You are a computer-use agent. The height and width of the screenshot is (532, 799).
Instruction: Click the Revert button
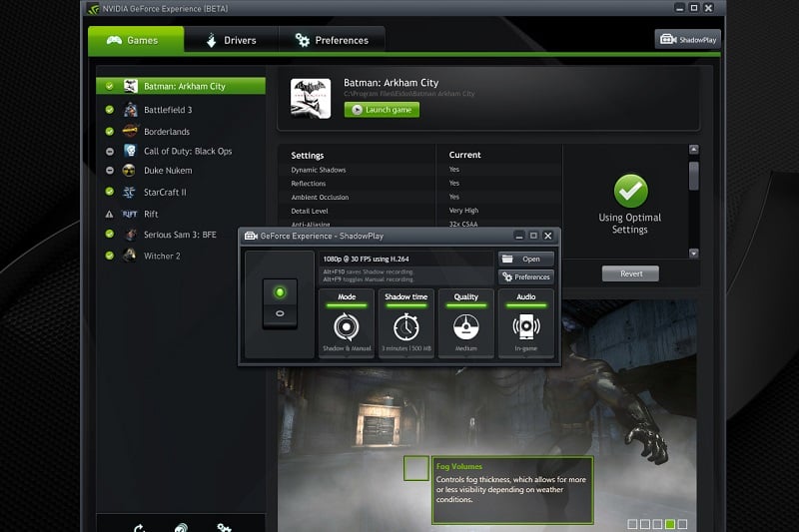[x=630, y=273]
